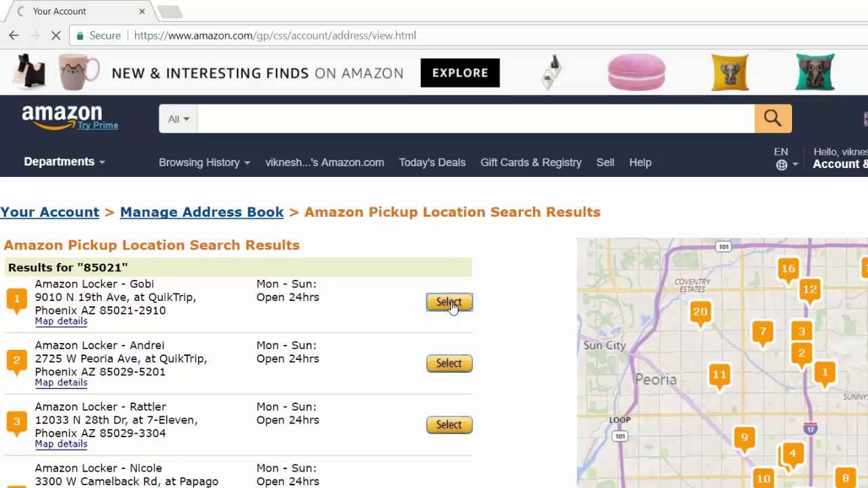Open Gift Cards & Registry

tap(531, 163)
